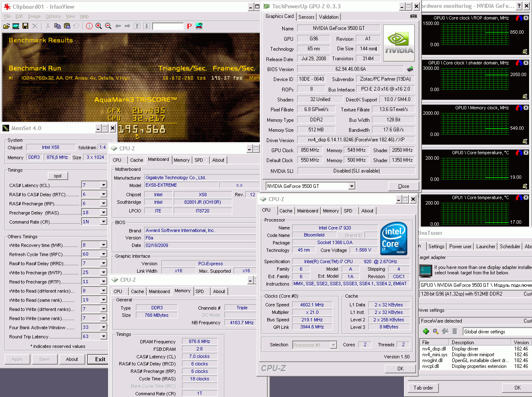Click the spd button in MemSet
This screenshot has width=532, height=397.
pyautogui.click(x=58, y=176)
